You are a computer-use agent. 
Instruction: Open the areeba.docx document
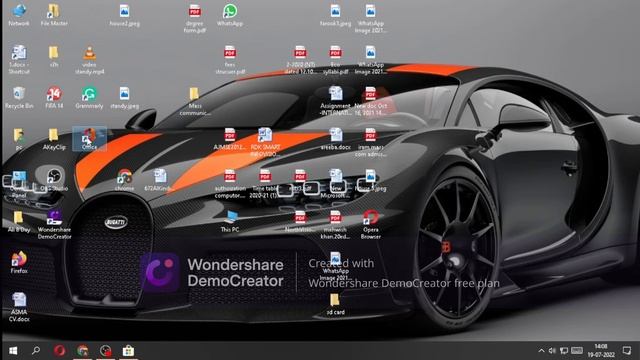pos(336,139)
